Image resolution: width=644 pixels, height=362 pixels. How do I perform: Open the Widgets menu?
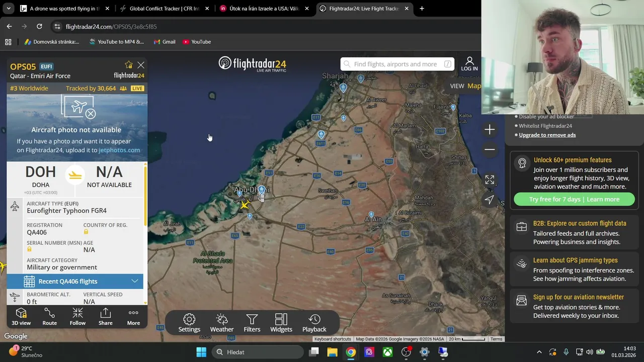click(281, 323)
